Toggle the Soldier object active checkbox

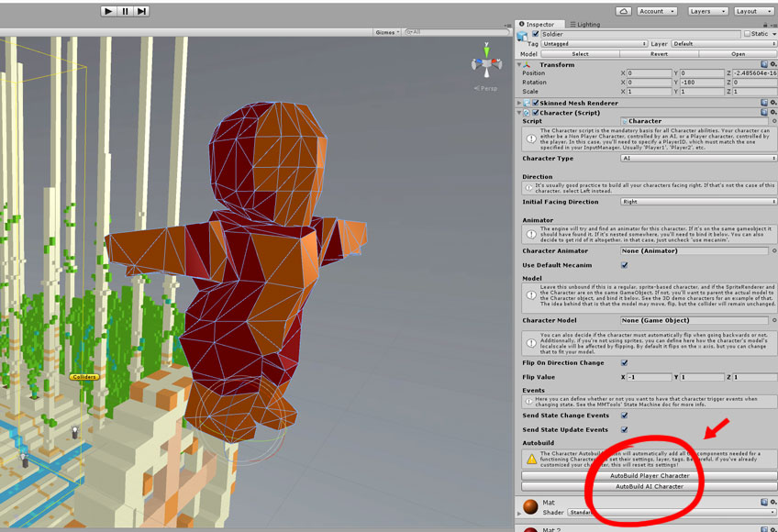536,34
